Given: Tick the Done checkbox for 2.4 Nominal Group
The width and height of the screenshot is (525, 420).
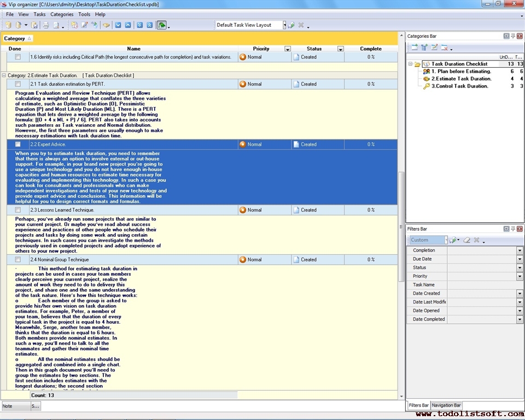Looking at the screenshot, I should (18, 260).
